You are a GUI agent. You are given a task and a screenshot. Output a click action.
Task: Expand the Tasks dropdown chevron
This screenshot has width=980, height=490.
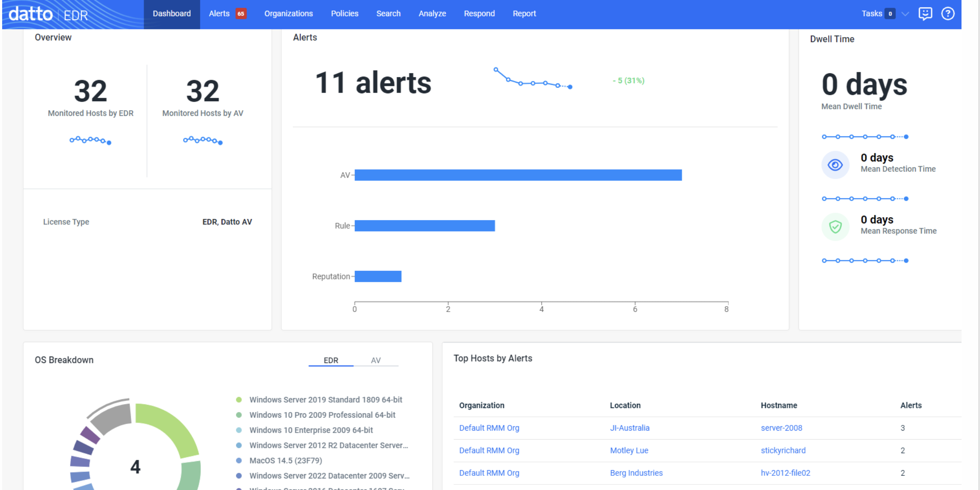click(905, 14)
